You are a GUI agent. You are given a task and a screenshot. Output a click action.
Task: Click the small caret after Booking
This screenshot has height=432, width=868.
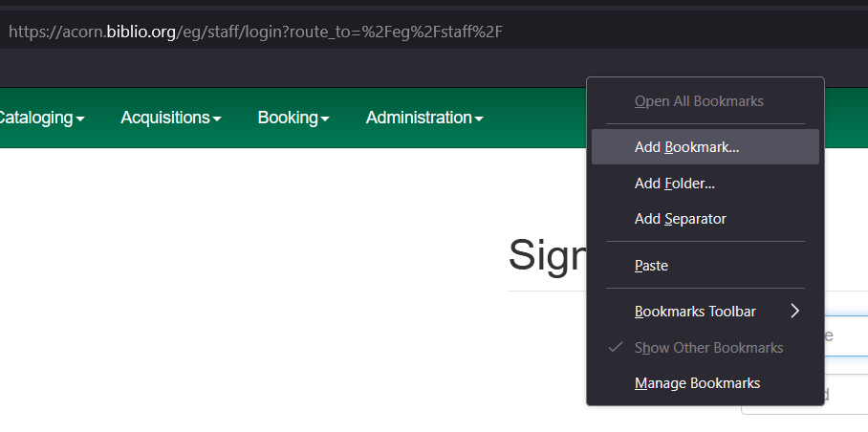click(x=326, y=119)
